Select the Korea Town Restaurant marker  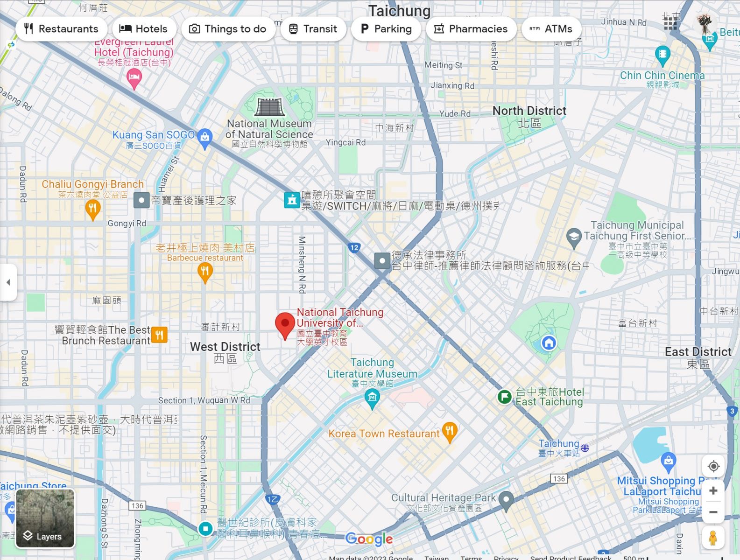click(449, 432)
